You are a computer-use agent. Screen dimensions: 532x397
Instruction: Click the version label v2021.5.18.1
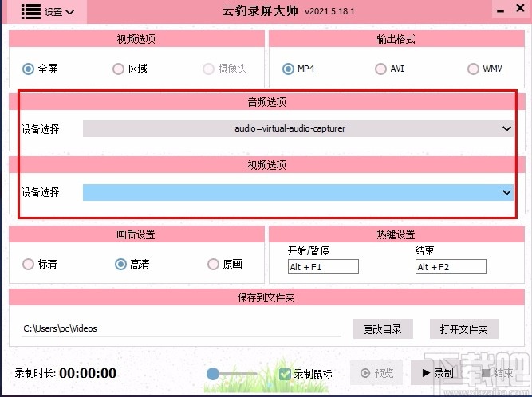329,11
